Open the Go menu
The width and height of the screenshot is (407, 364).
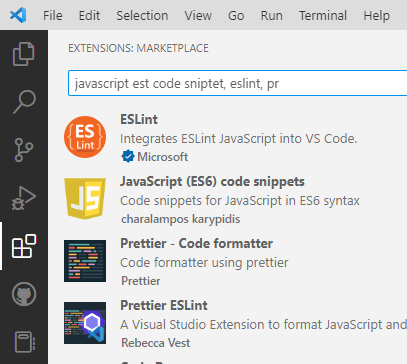click(236, 16)
